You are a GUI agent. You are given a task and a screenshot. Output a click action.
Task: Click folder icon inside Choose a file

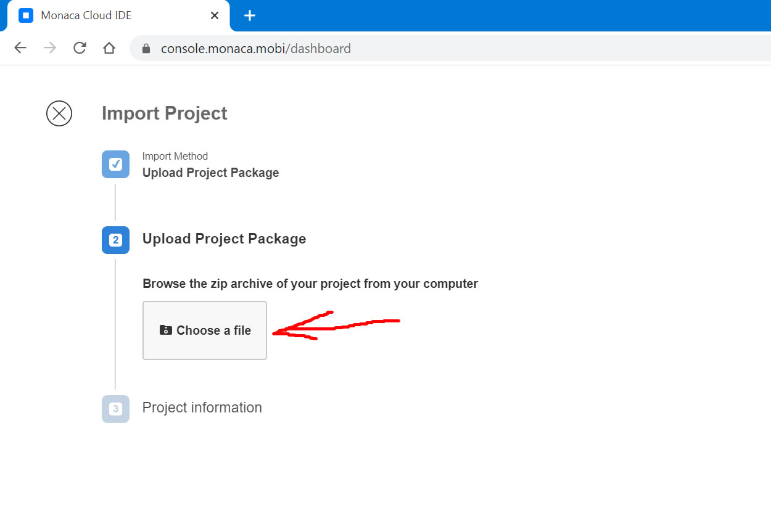[x=165, y=330]
